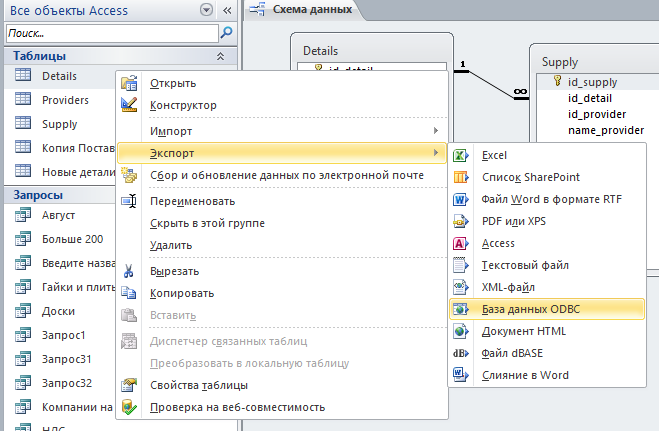Click id_provider field in Supply table
This screenshot has height=431, width=659.
(597, 114)
